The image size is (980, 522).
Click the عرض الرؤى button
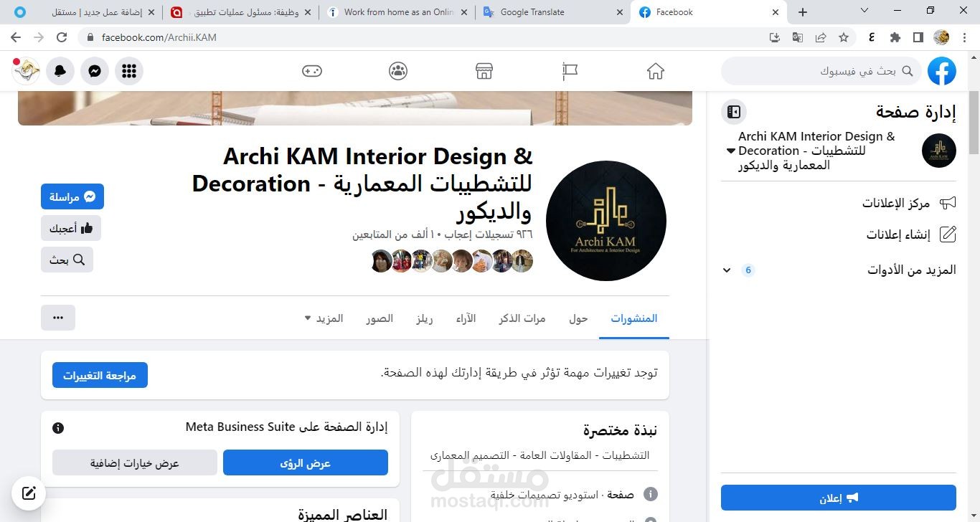tap(306, 462)
